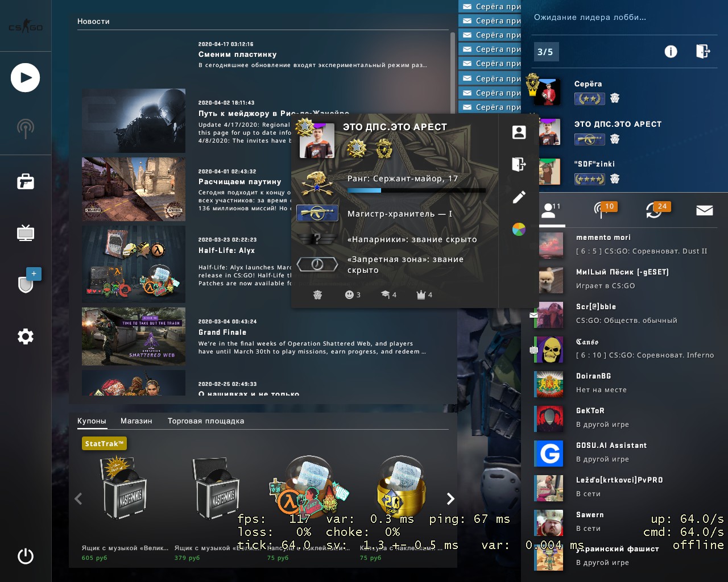The width and height of the screenshot is (728, 582).
Task: Click the Сержант-майор rank eagle icon
Action: point(317,183)
